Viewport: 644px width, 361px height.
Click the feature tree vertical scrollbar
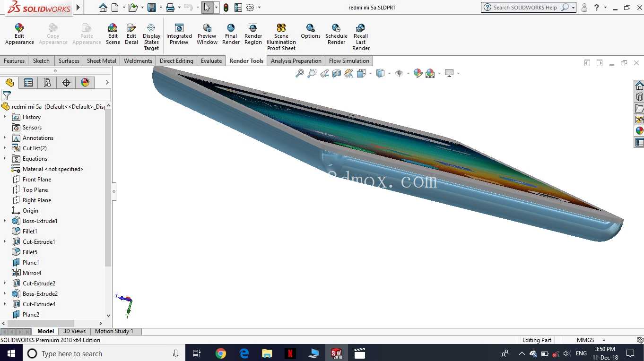pyautogui.click(x=108, y=187)
